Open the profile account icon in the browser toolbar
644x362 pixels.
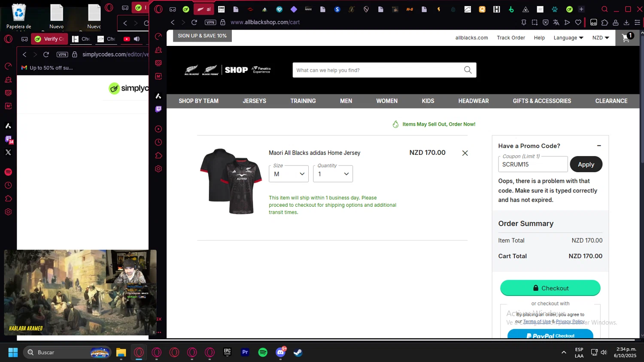tap(616, 22)
